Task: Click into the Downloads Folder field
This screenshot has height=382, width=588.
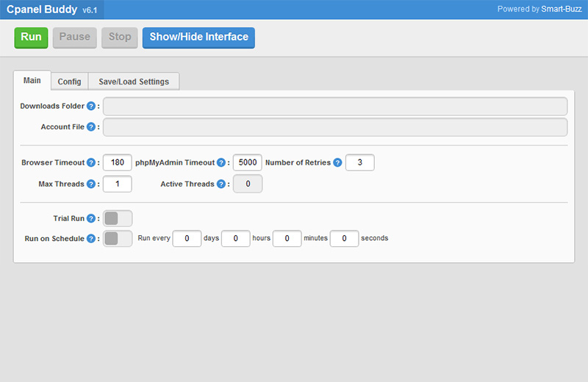Action: [335, 106]
